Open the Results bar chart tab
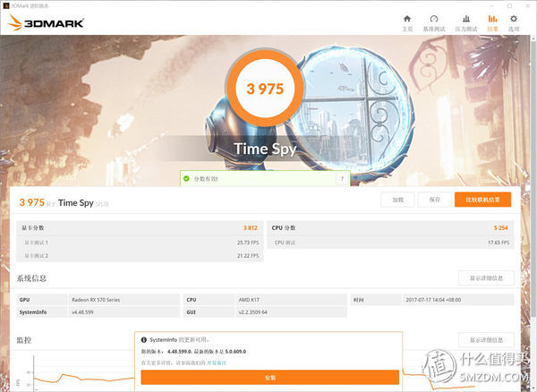 point(492,23)
